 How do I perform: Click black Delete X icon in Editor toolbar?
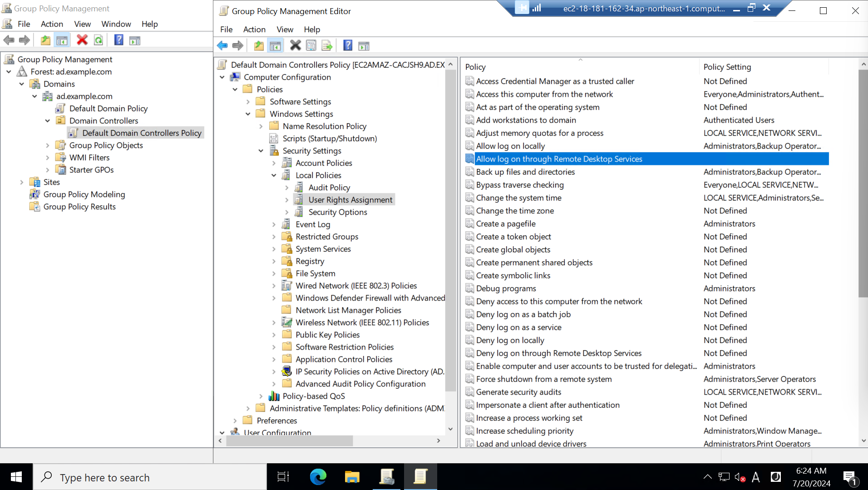coord(296,45)
